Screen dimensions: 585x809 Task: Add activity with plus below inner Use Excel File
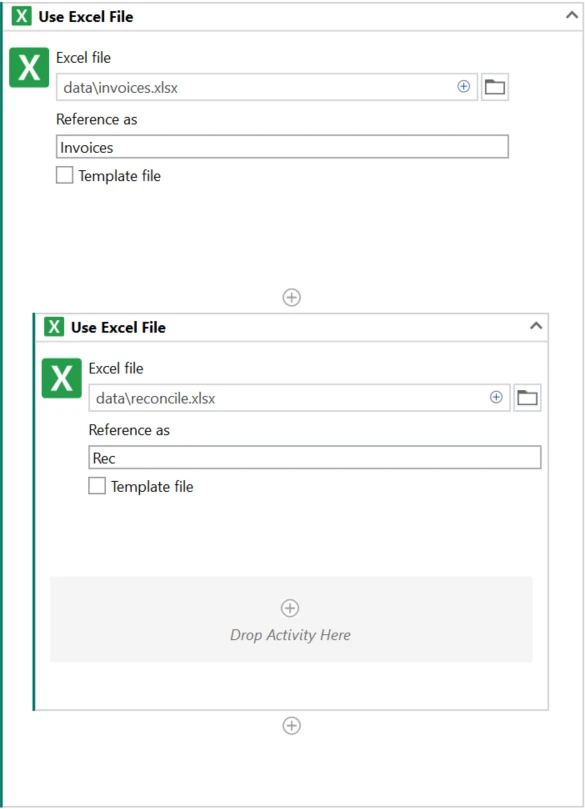click(x=291, y=725)
